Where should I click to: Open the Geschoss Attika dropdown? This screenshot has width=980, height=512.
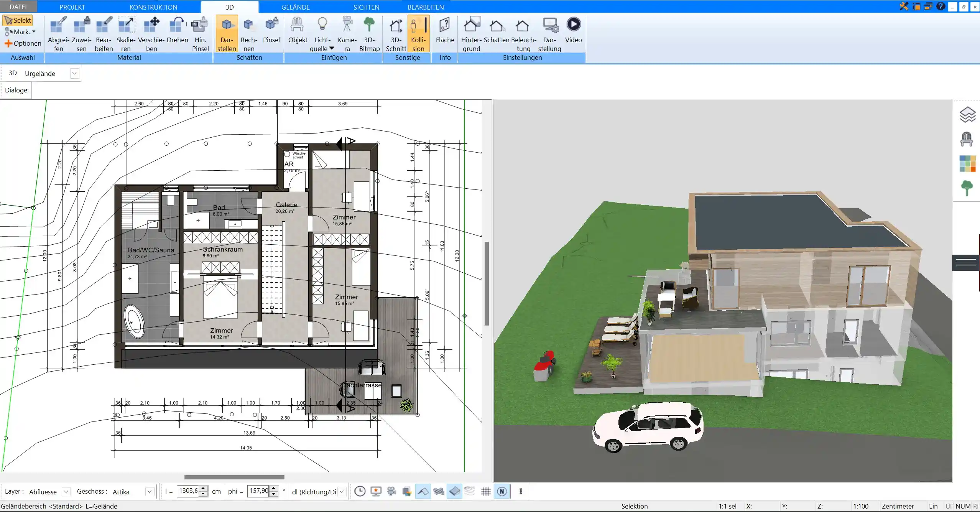click(150, 491)
